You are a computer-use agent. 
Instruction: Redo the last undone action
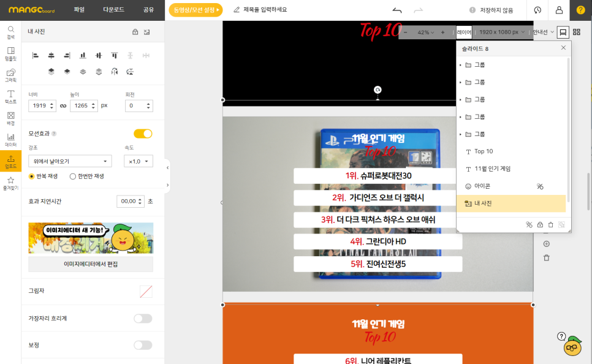pos(419,10)
